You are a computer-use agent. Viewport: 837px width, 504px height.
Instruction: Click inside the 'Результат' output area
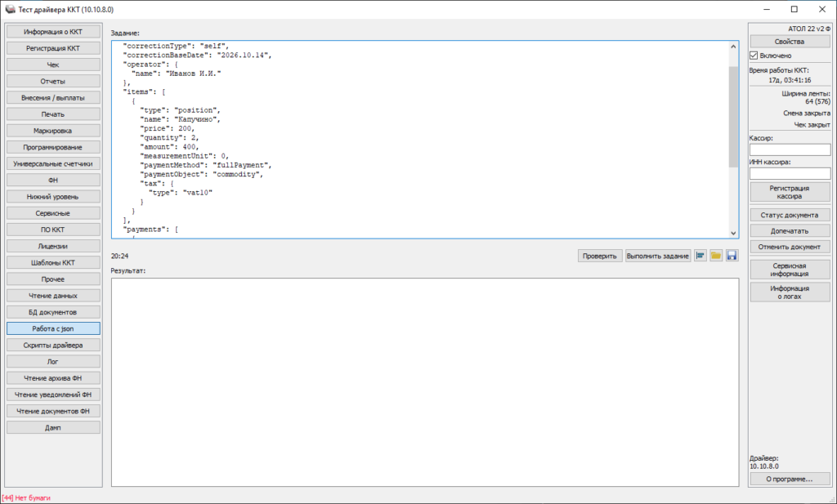tap(425, 381)
